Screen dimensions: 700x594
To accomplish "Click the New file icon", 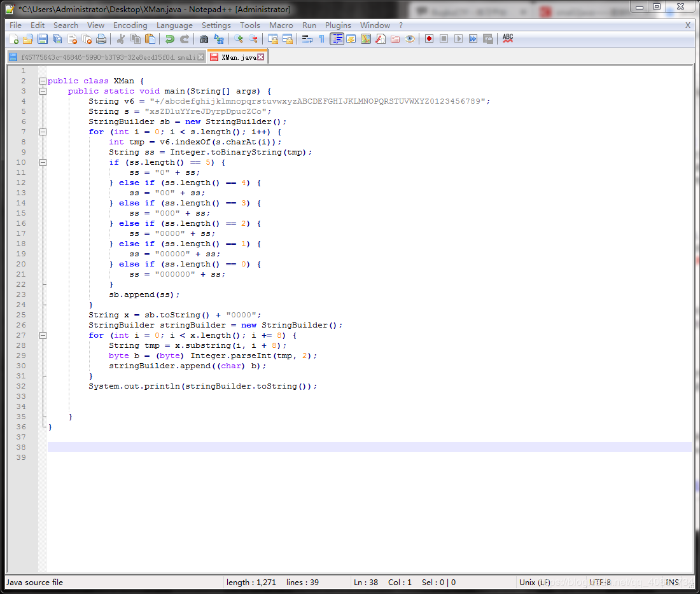I will tap(13, 39).
